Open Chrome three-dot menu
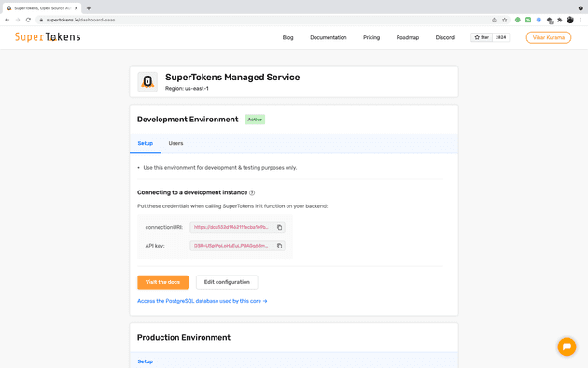The width and height of the screenshot is (588, 368). pos(581,20)
